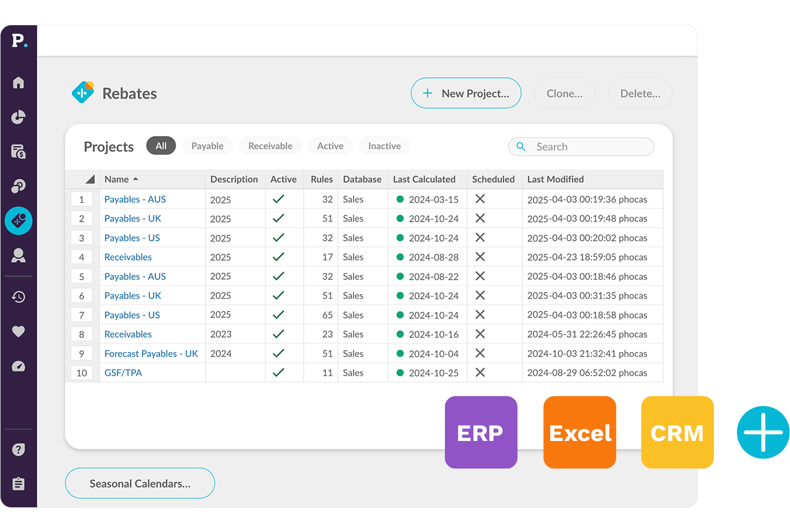Click the recent history clock icon

click(x=18, y=297)
